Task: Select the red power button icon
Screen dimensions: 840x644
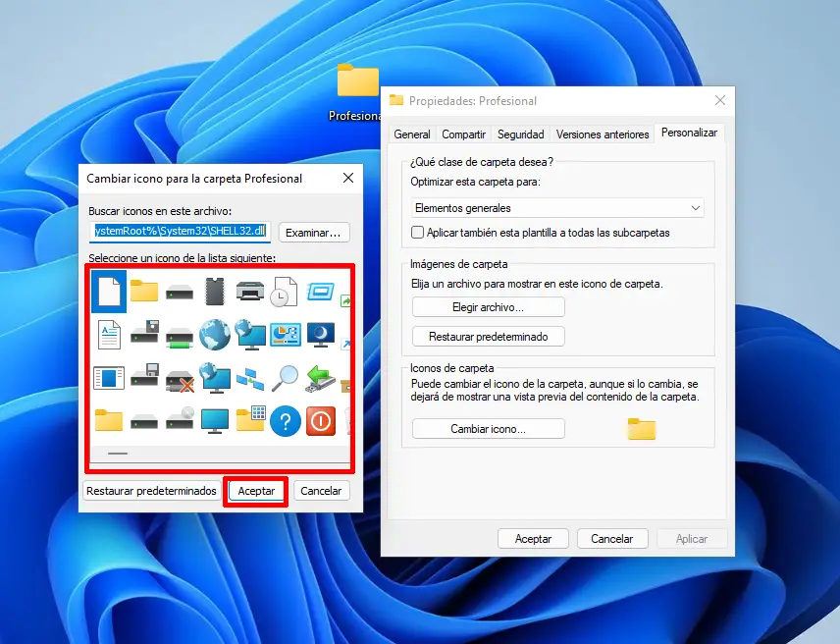Action: 321,420
